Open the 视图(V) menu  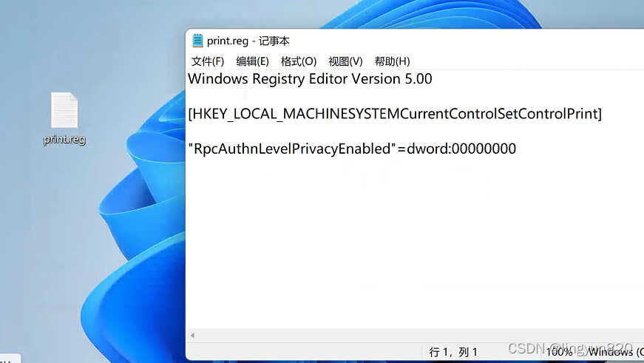345,61
